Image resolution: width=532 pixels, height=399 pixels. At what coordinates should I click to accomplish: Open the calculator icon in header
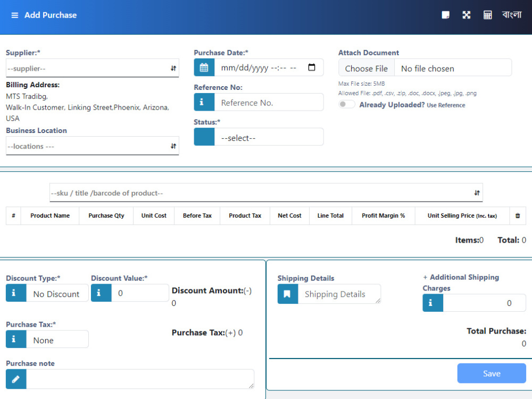pyautogui.click(x=487, y=15)
